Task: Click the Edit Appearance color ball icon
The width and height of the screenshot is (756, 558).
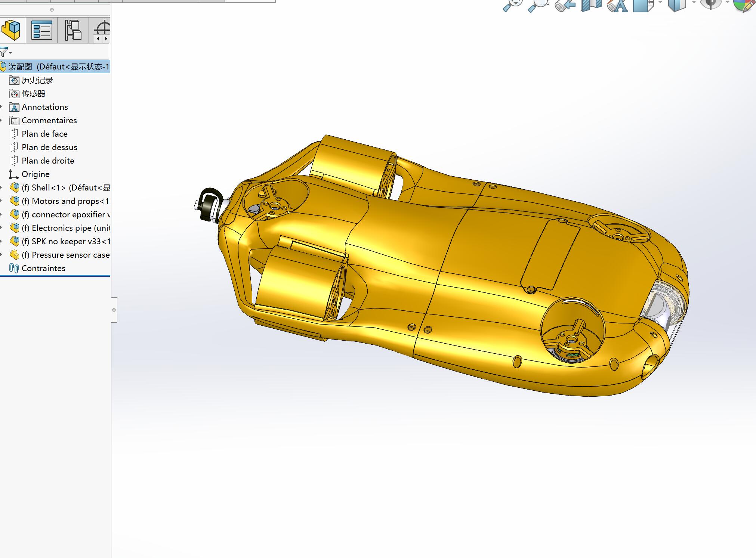Action: click(744, 5)
